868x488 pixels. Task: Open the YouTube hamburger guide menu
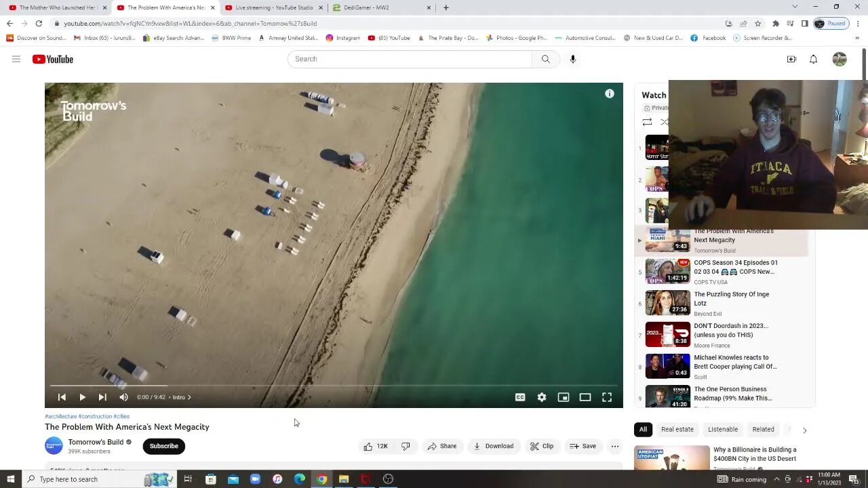[16, 59]
